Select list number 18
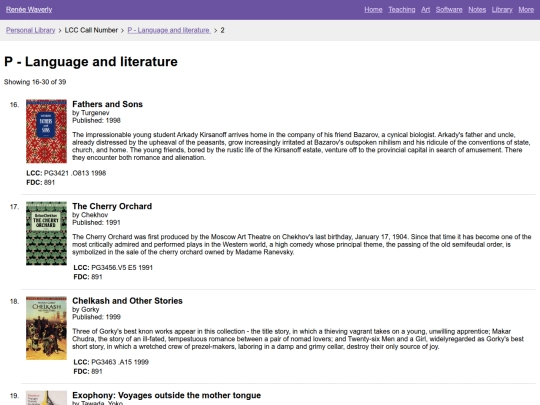 14,302
